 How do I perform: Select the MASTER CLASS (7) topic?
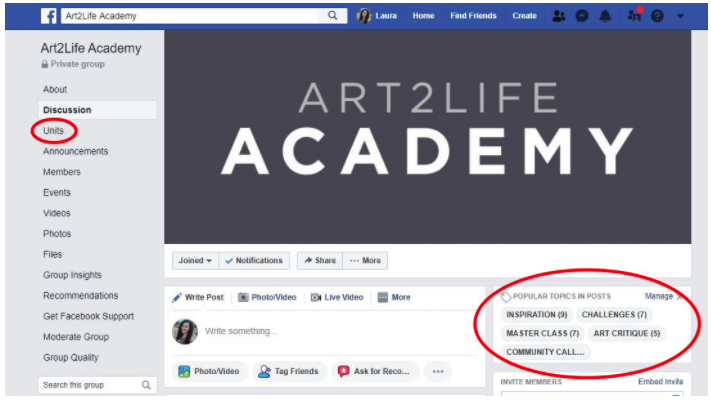[x=542, y=333]
